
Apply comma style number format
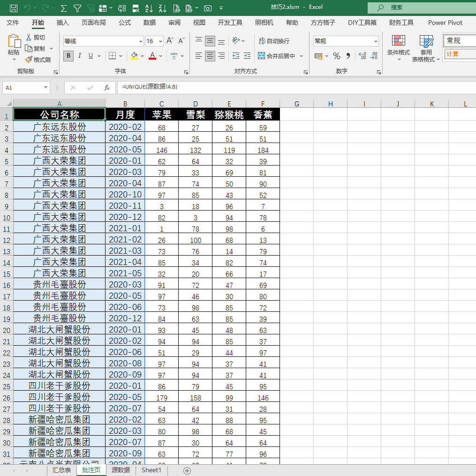tap(348, 56)
